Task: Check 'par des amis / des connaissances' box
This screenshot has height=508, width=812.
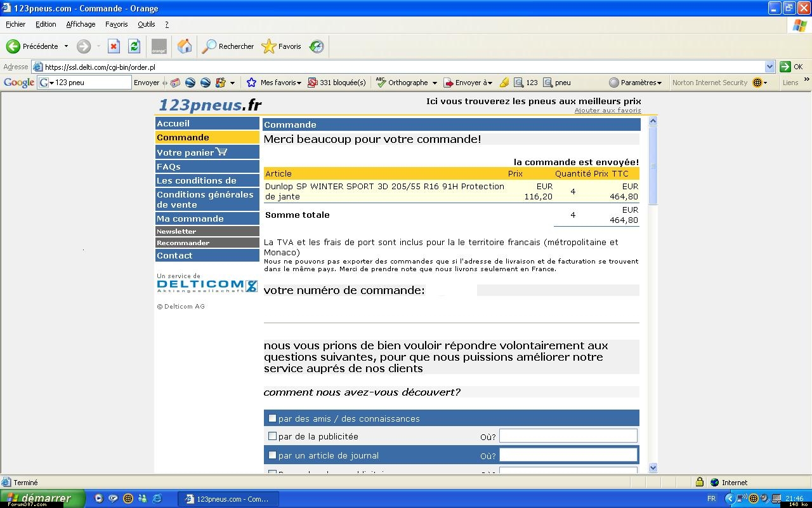Action: (272, 418)
